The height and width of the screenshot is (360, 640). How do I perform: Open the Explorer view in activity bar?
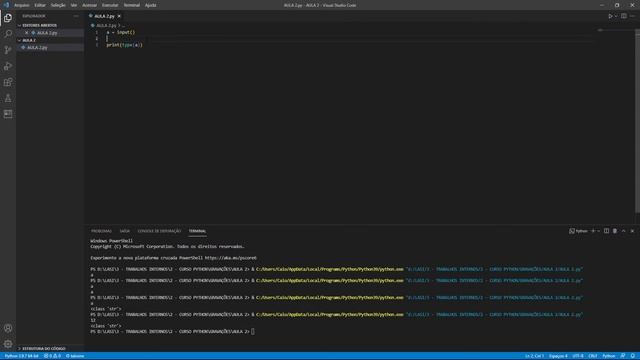[x=8, y=18]
